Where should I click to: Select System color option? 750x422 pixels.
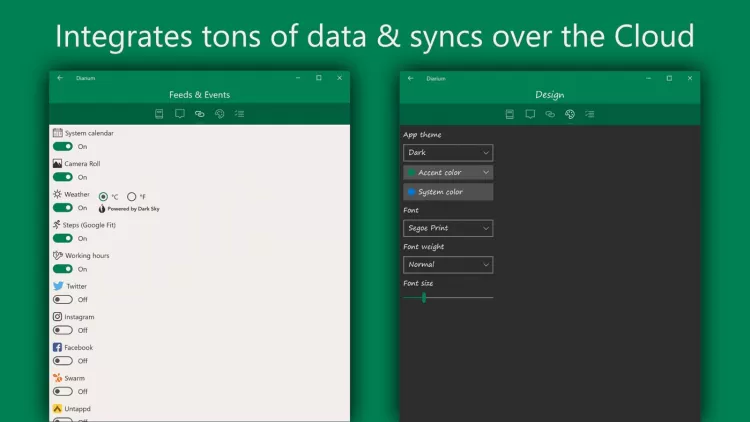(x=448, y=192)
